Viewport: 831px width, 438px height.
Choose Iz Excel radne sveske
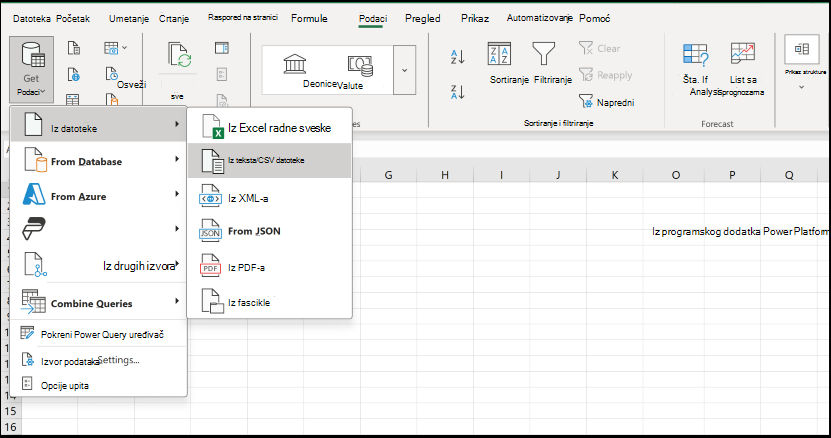click(x=270, y=127)
